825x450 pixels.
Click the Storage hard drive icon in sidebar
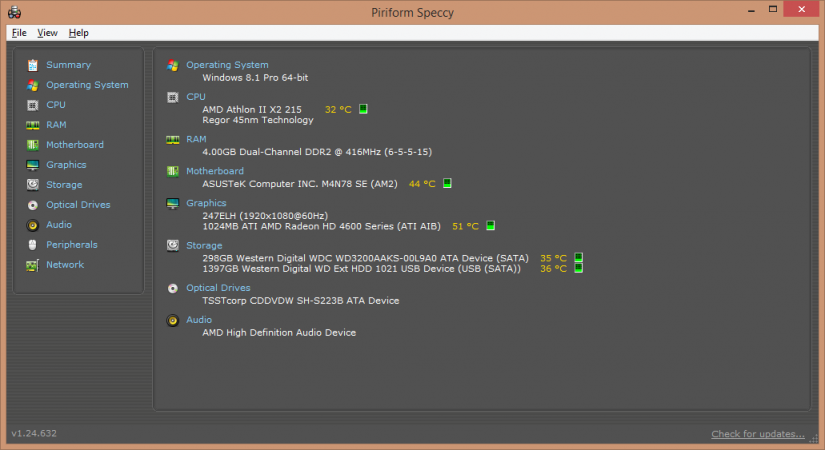click(x=33, y=185)
